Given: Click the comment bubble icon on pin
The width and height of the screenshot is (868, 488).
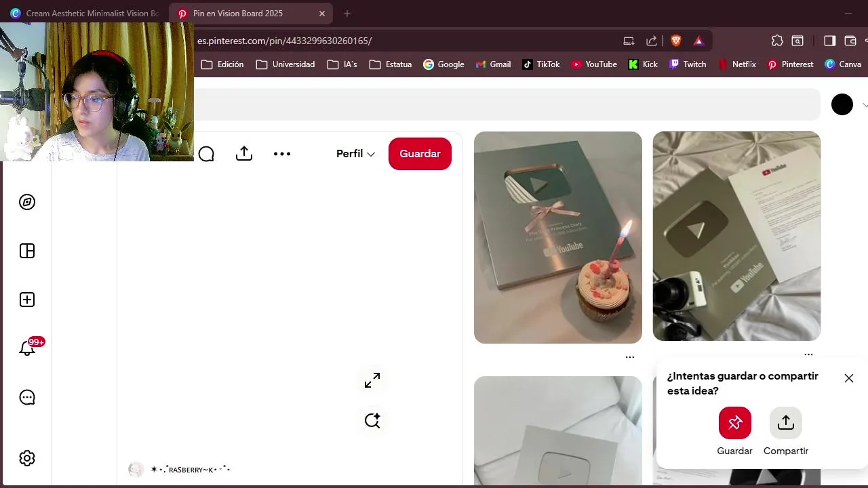Looking at the screenshot, I should tap(206, 154).
